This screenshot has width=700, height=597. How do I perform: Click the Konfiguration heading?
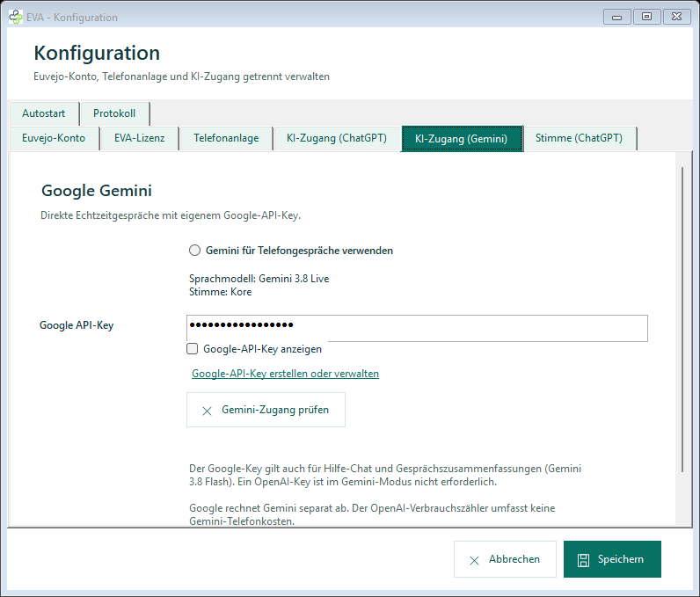pyautogui.click(x=97, y=53)
